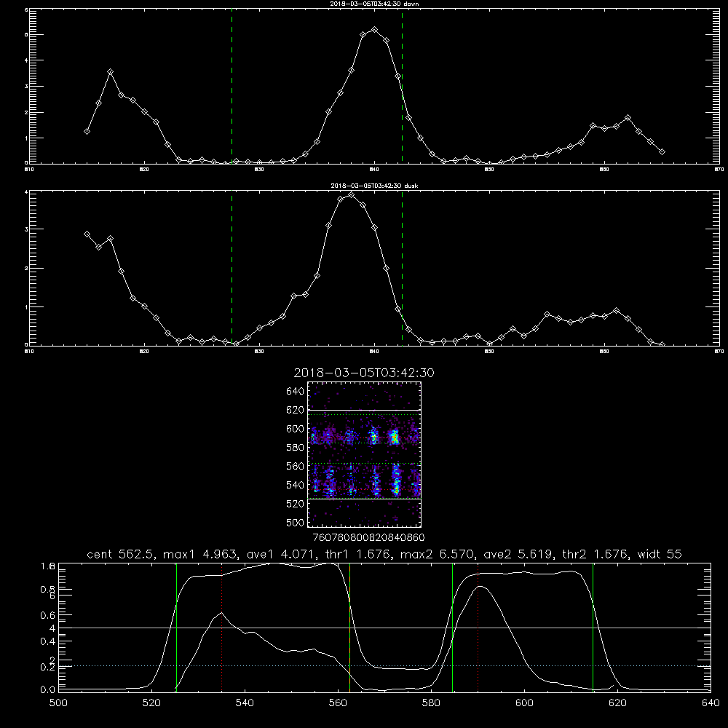
Task: Click the '2018-03-05T03:42:30 dusk' plot title
Action: 374,186
